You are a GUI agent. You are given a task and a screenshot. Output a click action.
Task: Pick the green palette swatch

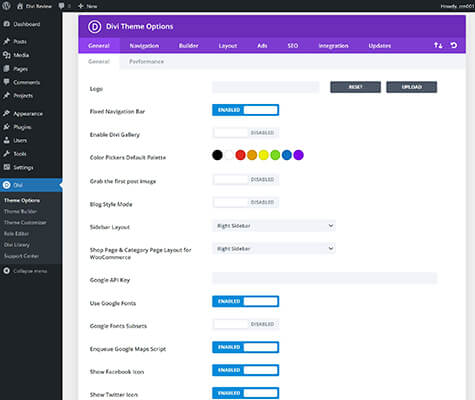coord(275,155)
